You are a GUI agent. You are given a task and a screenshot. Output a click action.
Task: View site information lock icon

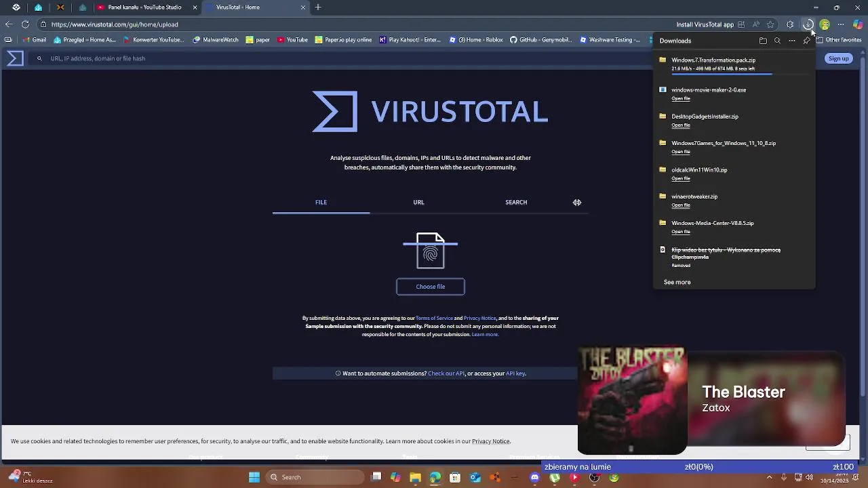pyautogui.click(x=43, y=24)
